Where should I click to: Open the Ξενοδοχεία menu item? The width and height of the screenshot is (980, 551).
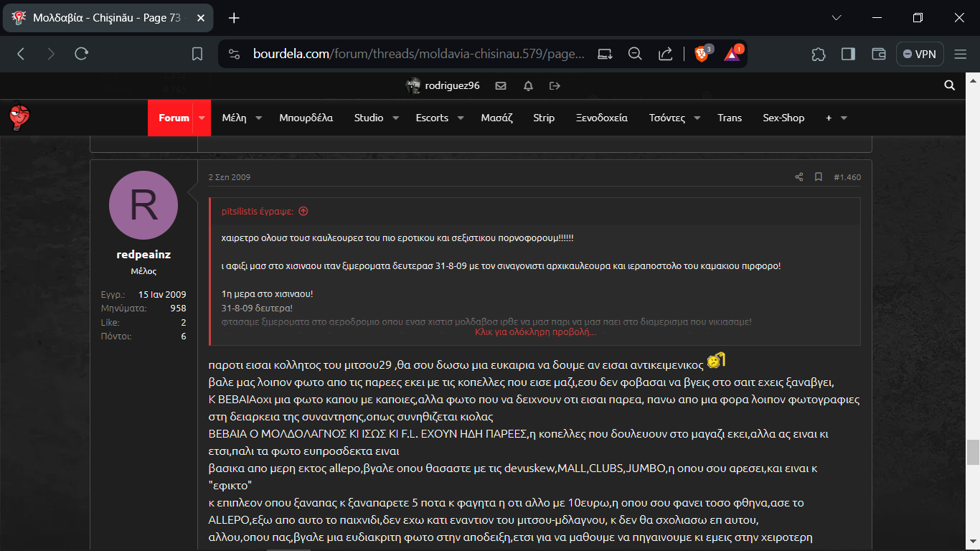[601, 118]
